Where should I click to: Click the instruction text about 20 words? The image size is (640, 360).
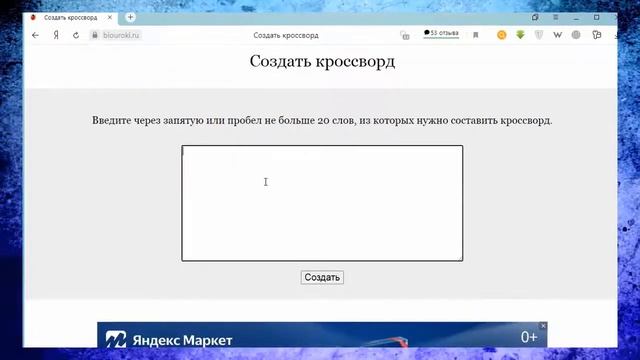point(322,121)
